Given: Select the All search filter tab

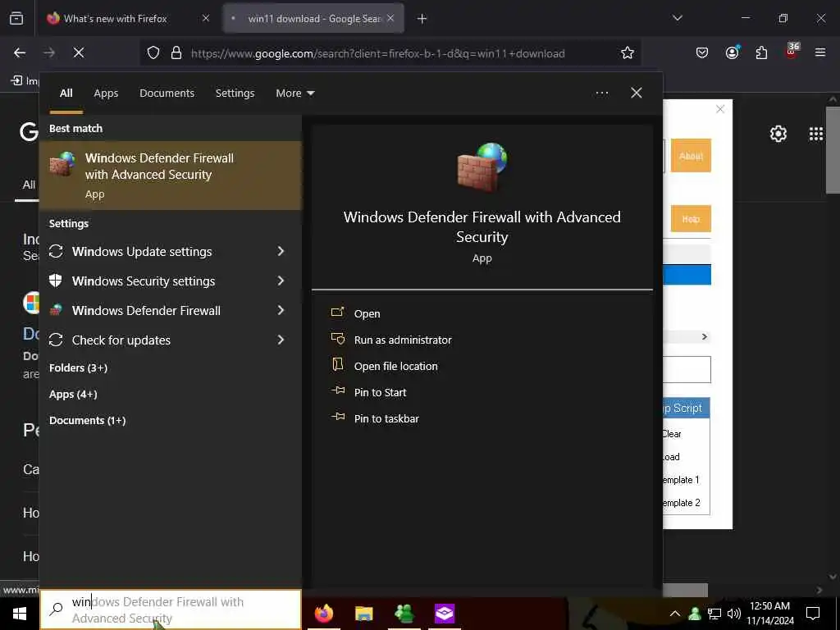Looking at the screenshot, I should [66, 94].
